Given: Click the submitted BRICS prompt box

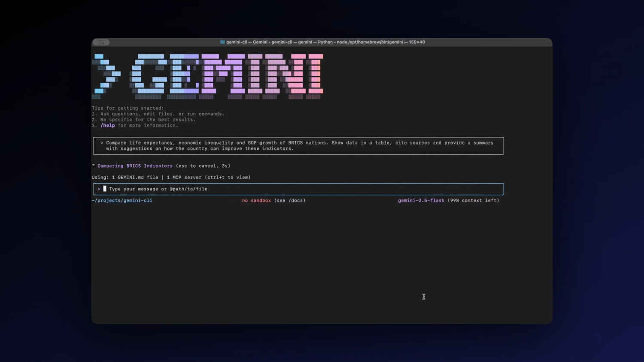Looking at the screenshot, I should click(x=298, y=146).
